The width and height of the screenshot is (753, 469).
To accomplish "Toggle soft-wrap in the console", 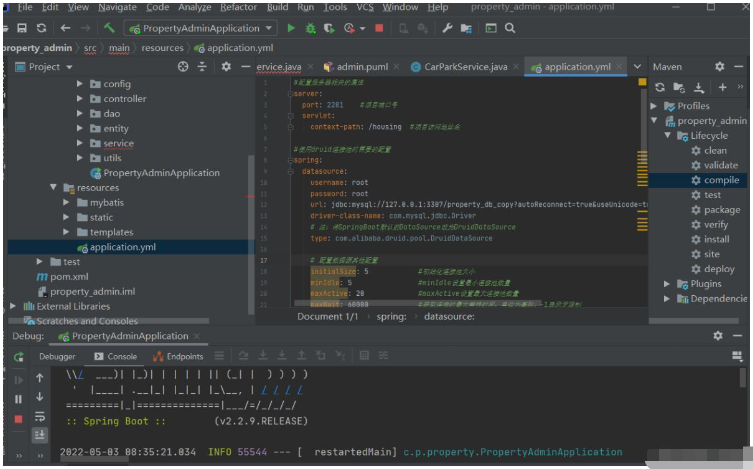I will tap(40, 416).
